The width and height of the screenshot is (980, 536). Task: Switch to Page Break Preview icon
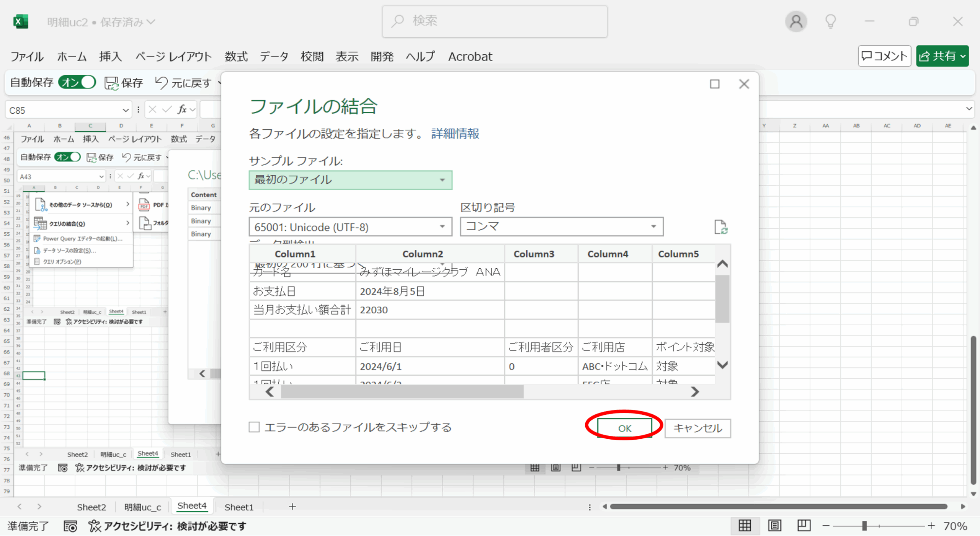point(804,526)
